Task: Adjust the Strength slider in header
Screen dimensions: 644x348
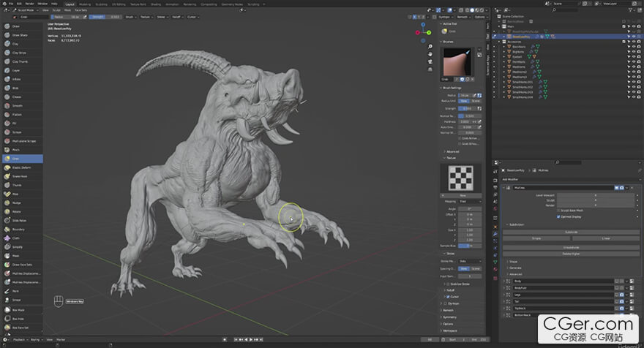Action: coord(106,17)
